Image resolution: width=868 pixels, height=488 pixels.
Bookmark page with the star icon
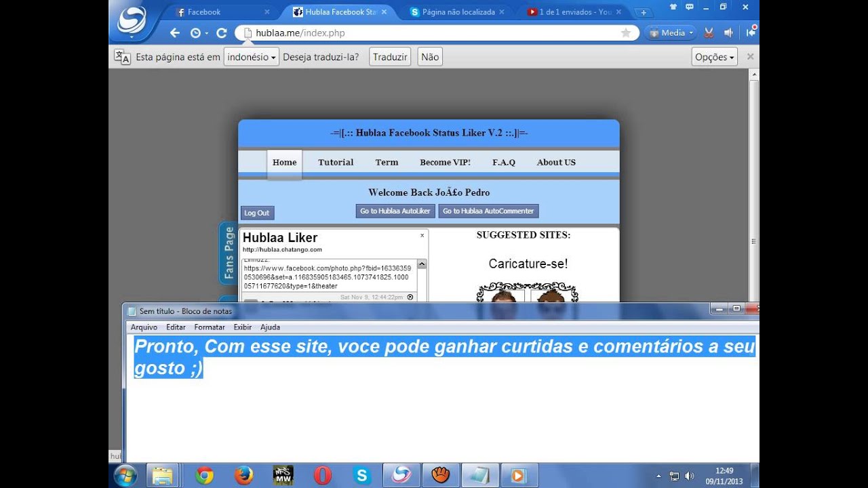pyautogui.click(x=625, y=33)
